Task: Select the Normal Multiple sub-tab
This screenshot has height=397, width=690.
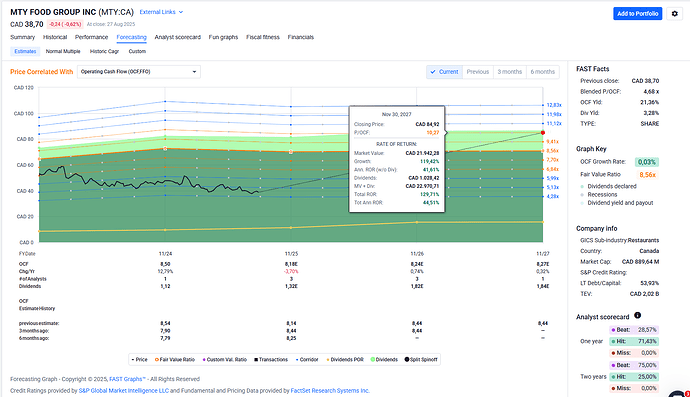Action: [63, 51]
